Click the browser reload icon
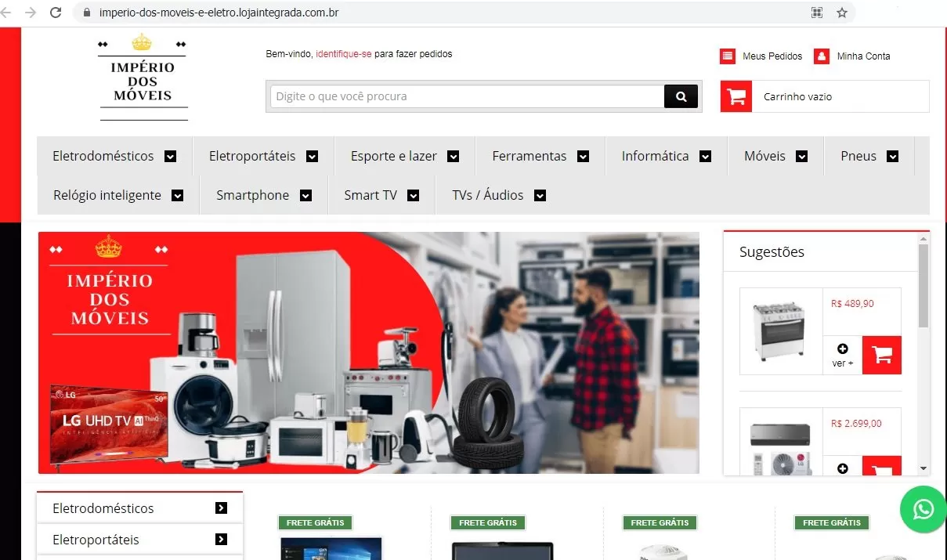The image size is (947, 560). 56,13
